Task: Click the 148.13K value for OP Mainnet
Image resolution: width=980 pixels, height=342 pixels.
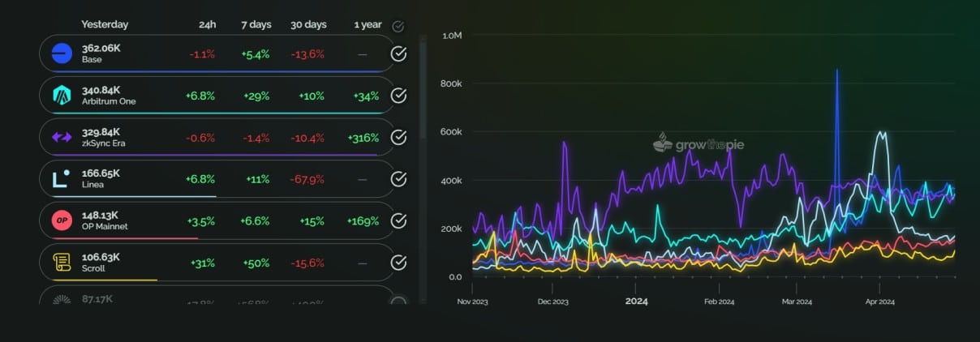Action: pyautogui.click(x=101, y=216)
